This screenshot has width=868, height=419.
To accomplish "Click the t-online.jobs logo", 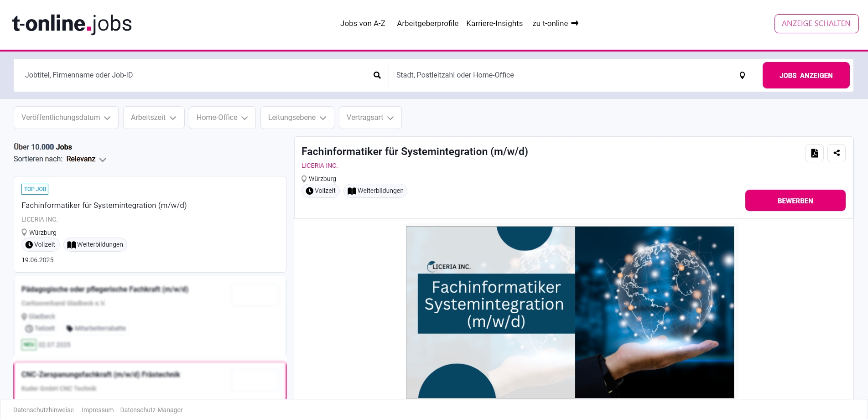I will pyautogui.click(x=72, y=24).
